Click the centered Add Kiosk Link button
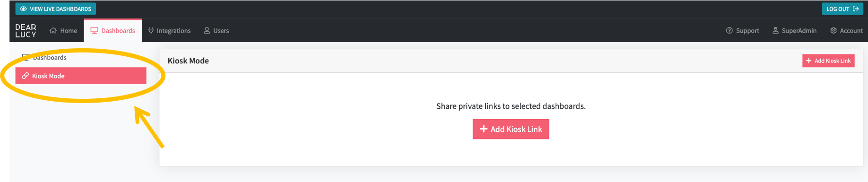 [x=511, y=129]
